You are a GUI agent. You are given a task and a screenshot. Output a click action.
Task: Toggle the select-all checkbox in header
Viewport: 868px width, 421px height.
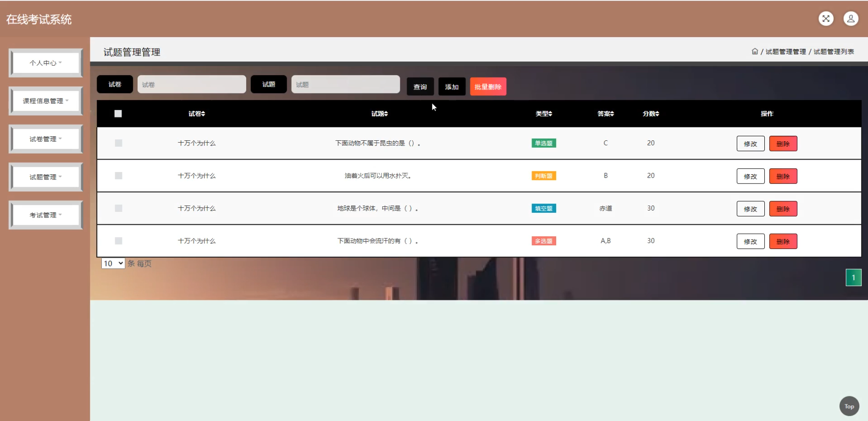tap(118, 114)
